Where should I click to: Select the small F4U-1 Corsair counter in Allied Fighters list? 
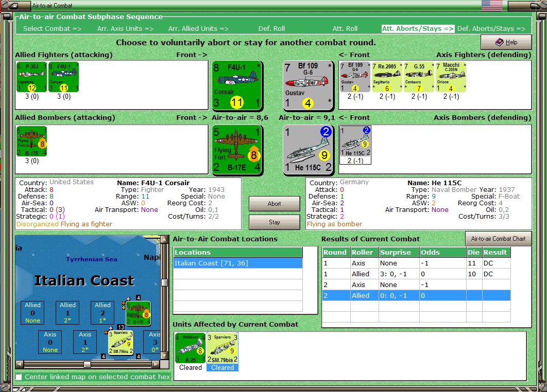63,77
